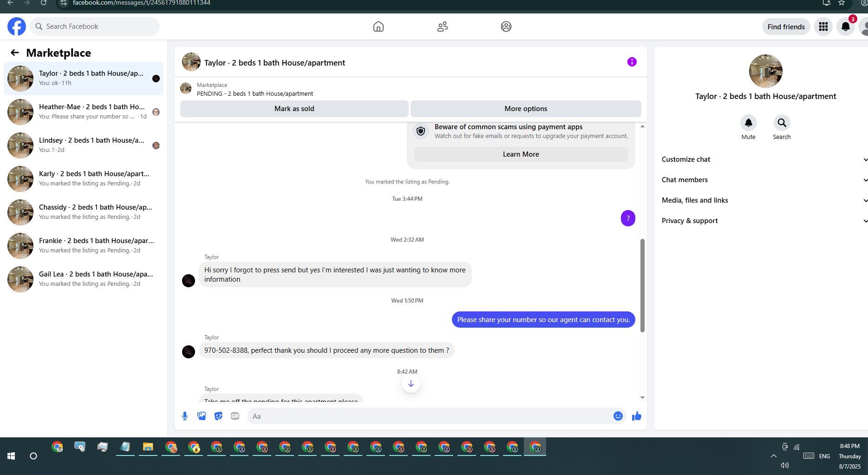Viewport: 868px width, 475px height.
Task: Open Chassidy conversation
Action: [x=84, y=212]
